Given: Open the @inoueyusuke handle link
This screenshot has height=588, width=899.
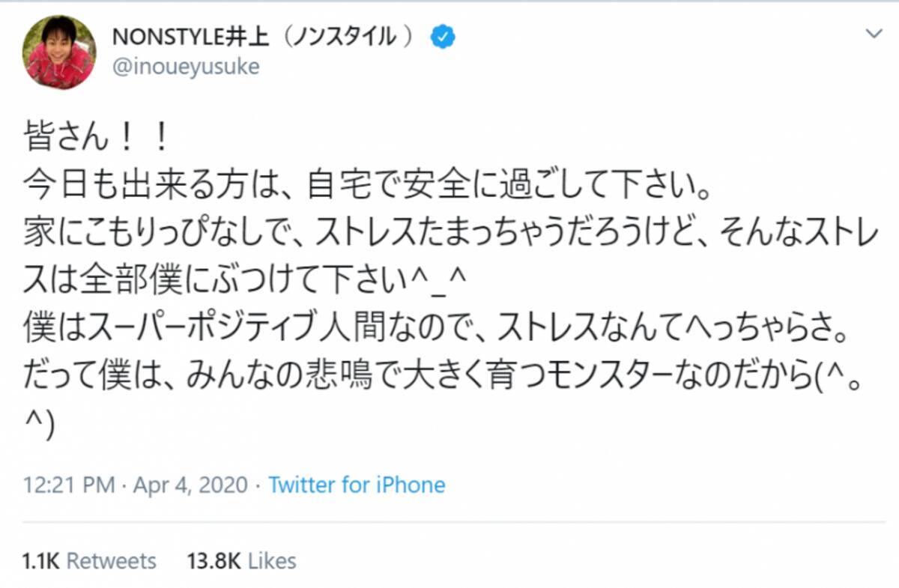Looking at the screenshot, I should pyautogui.click(x=185, y=67).
